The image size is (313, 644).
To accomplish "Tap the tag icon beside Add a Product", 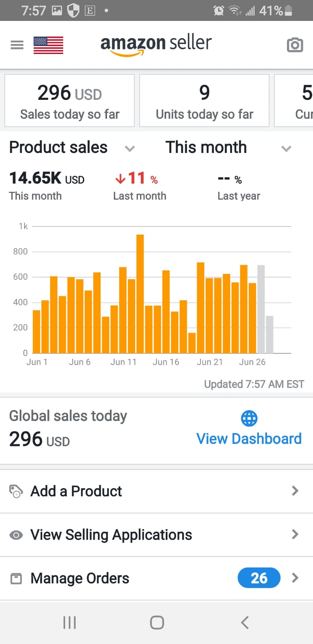I will pos(16,491).
